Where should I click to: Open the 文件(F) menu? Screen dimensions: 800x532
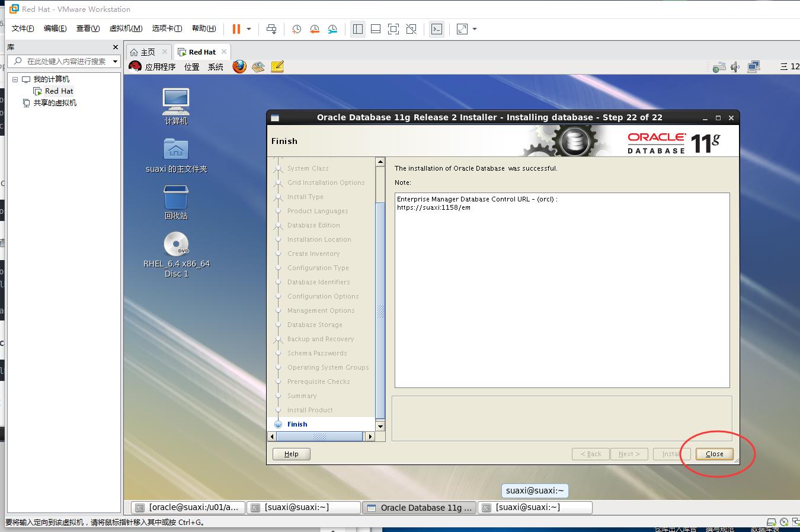pos(23,28)
